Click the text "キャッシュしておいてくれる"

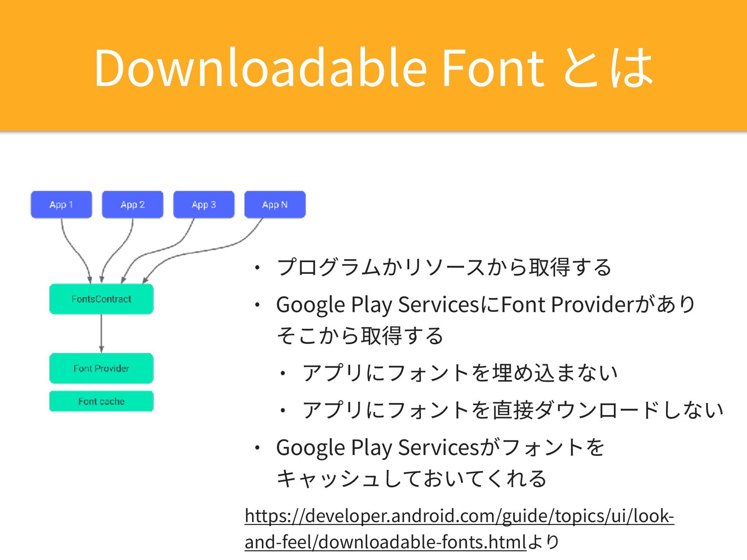[412, 478]
